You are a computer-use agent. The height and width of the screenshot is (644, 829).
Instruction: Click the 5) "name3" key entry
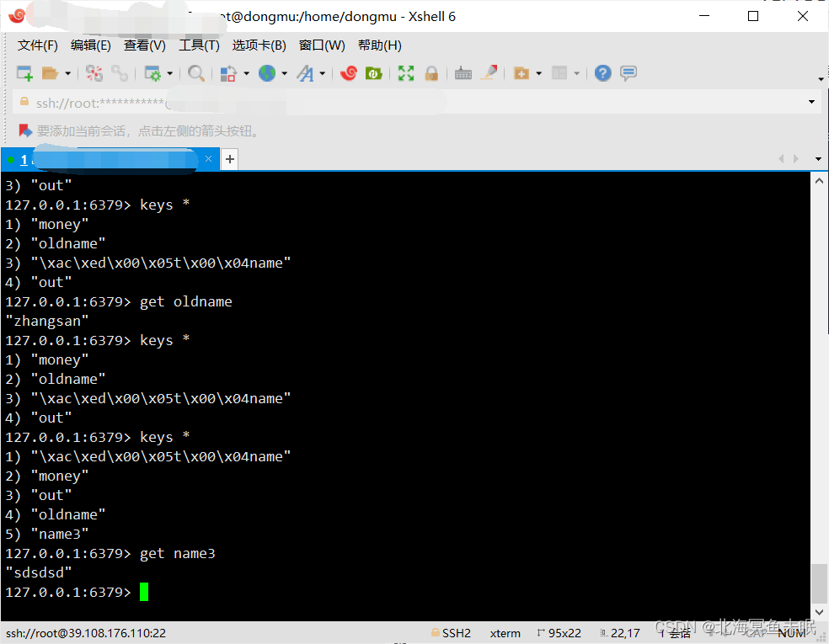point(46,534)
